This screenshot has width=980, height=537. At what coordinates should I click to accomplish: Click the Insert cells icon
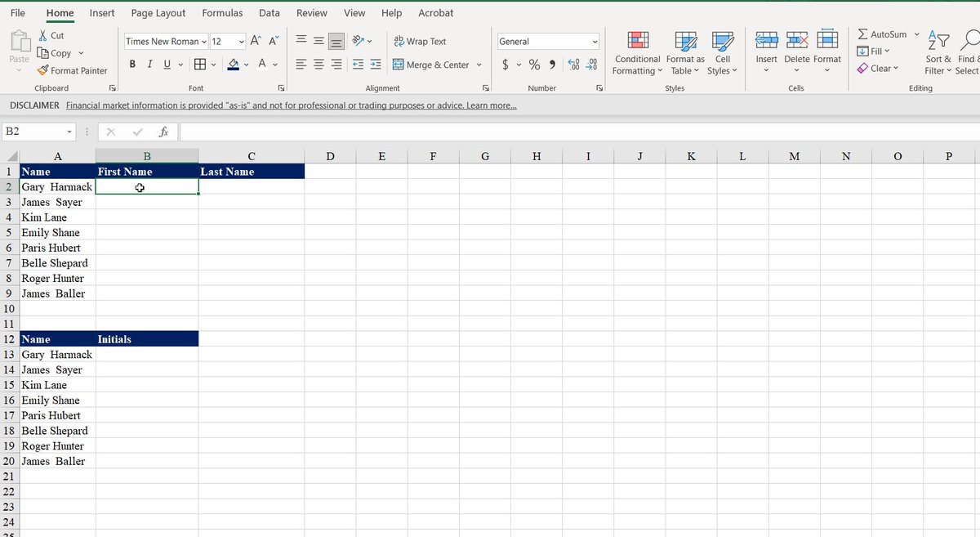(x=766, y=41)
